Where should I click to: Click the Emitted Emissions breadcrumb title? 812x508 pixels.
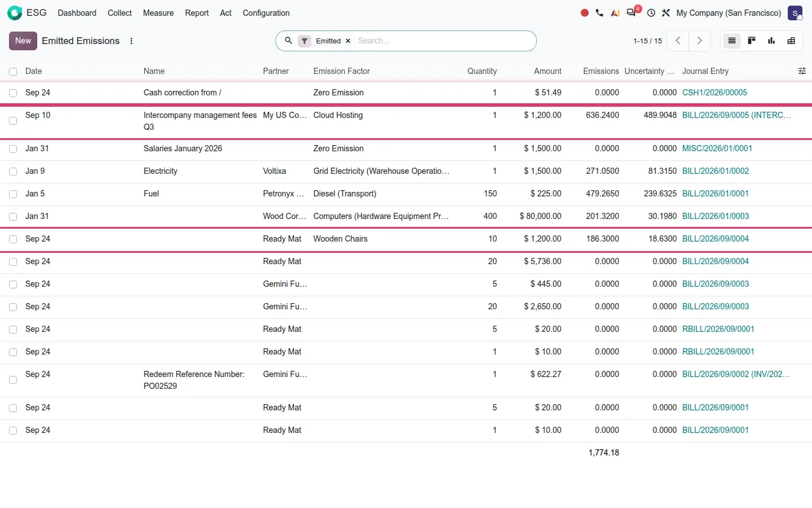(81, 41)
